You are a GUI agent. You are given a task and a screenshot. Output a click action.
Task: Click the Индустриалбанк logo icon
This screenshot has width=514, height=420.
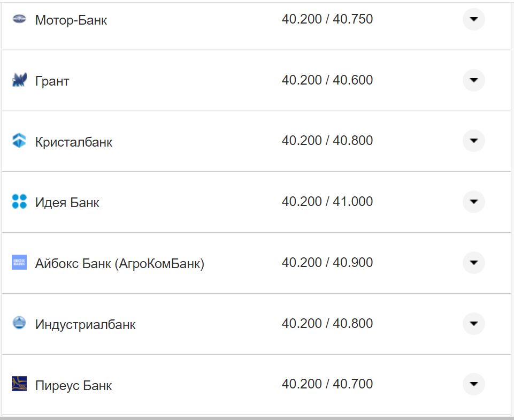click(19, 323)
